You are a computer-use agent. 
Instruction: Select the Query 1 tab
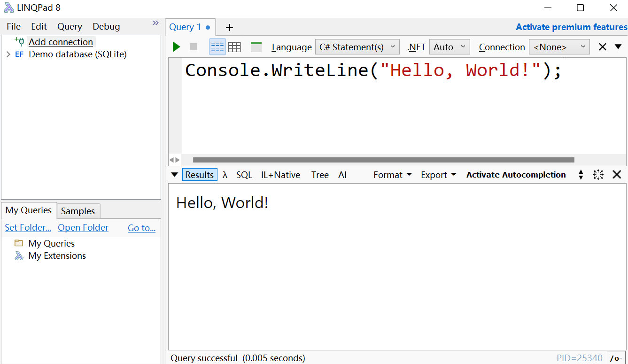[190, 27]
